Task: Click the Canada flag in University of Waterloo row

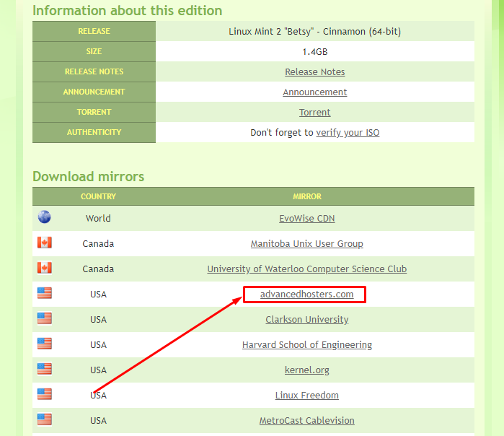Action: click(45, 268)
